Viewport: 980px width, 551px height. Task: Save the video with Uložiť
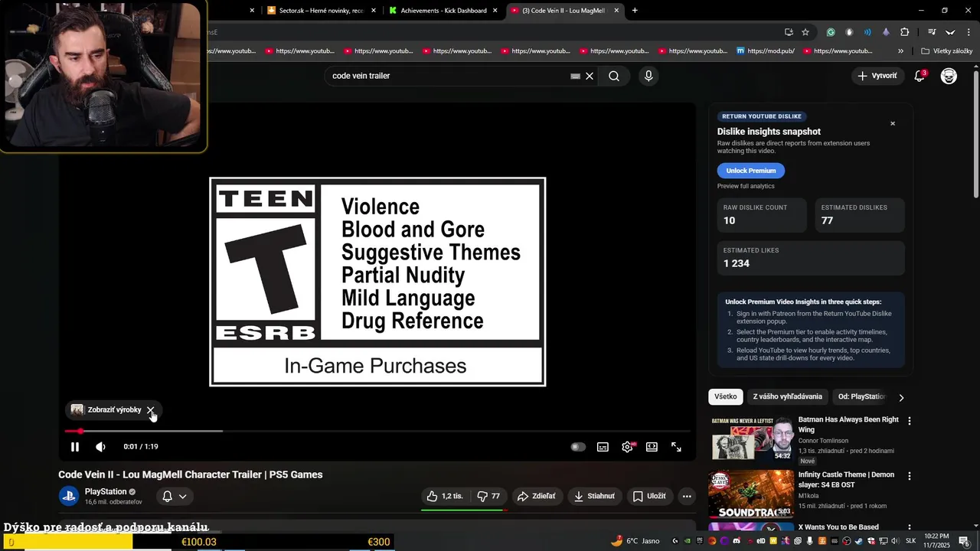pyautogui.click(x=649, y=496)
